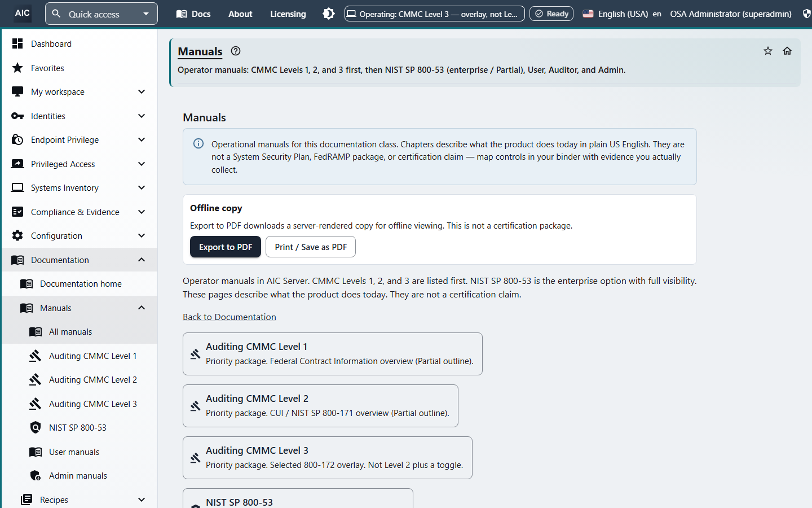Click the info icon in the notice box
The width and height of the screenshot is (812, 508).
coord(198,143)
